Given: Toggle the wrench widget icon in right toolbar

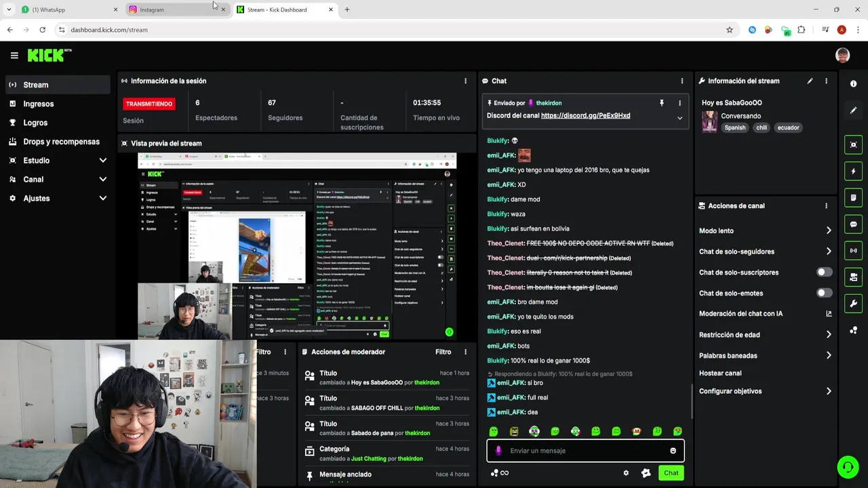Looking at the screenshot, I should pos(853,304).
